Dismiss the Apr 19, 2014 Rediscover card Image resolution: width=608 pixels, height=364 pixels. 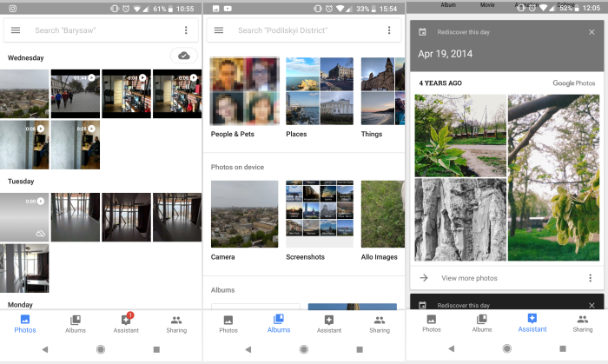click(x=591, y=32)
